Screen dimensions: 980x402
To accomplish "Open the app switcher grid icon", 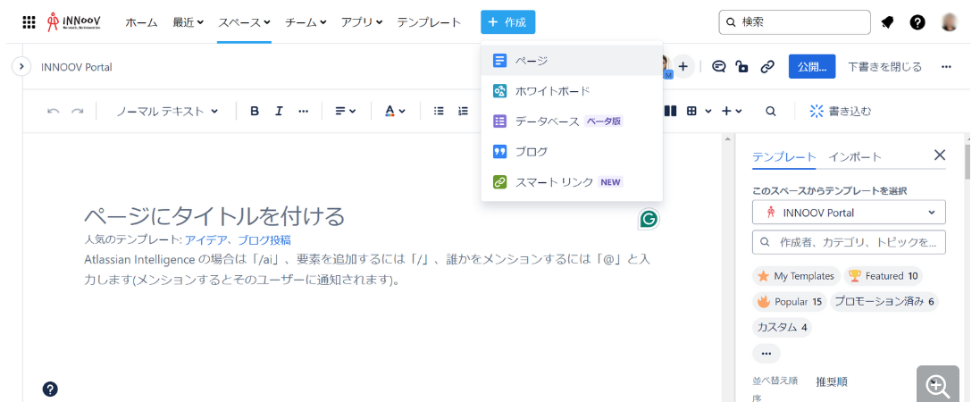I will [x=29, y=22].
